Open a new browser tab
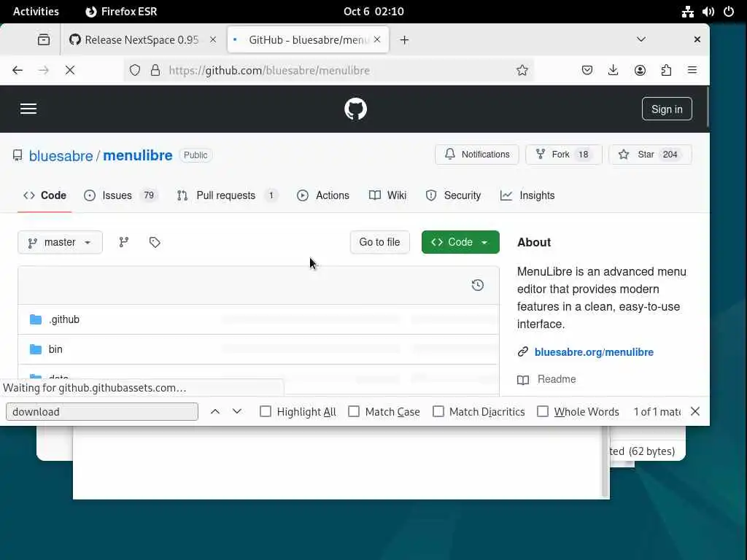 click(x=404, y=40)
